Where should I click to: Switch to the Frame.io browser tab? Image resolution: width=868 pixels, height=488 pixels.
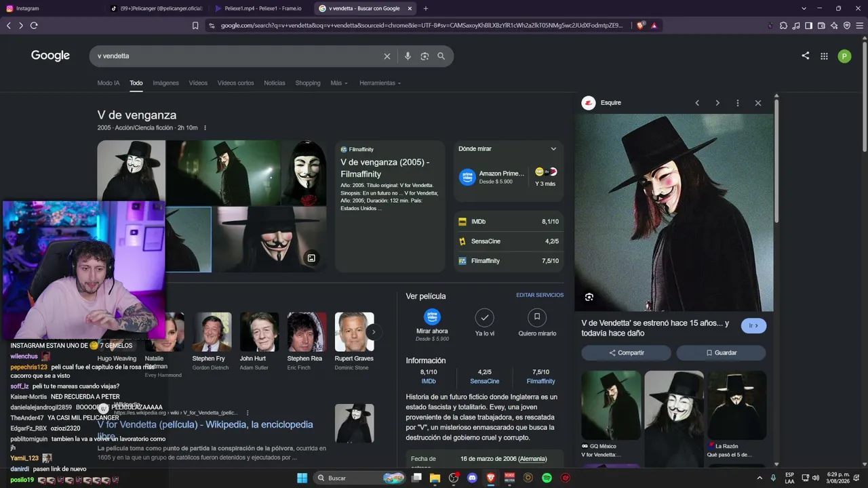[x=260, y=8]
